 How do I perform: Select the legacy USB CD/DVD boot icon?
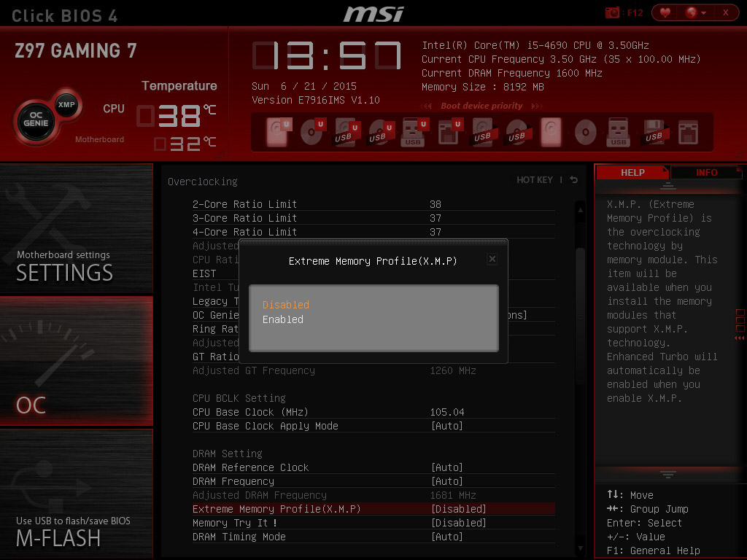(x=519, y=132)
